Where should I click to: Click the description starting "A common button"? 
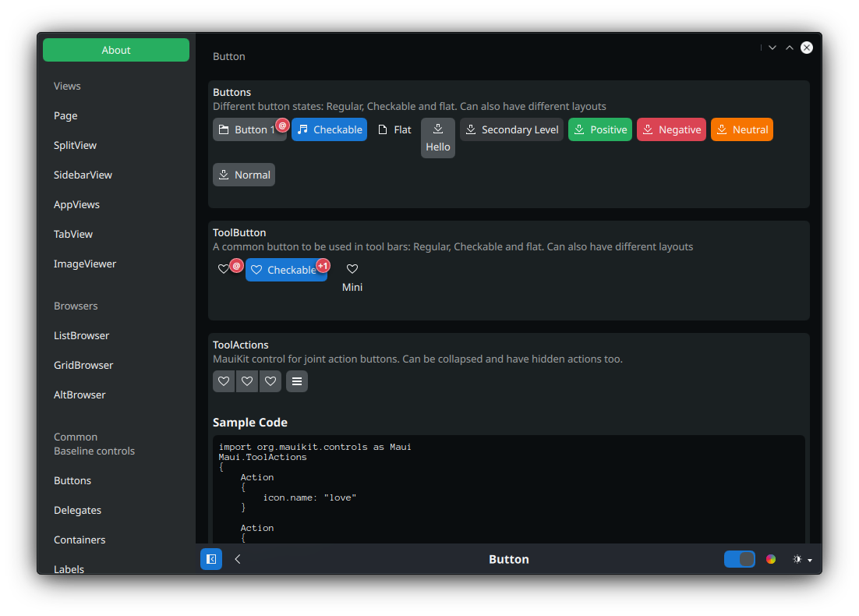tap(453, 246)
